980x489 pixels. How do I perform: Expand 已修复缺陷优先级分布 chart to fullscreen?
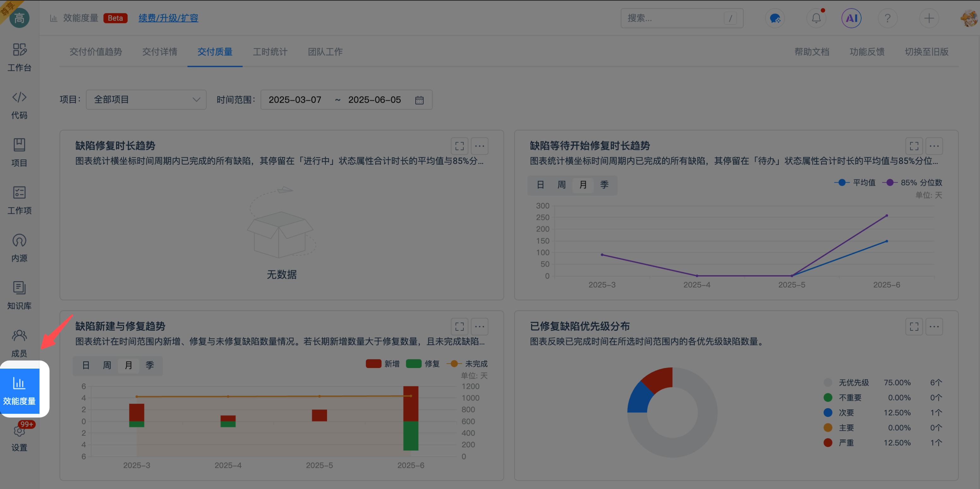[x=914, y=327]
